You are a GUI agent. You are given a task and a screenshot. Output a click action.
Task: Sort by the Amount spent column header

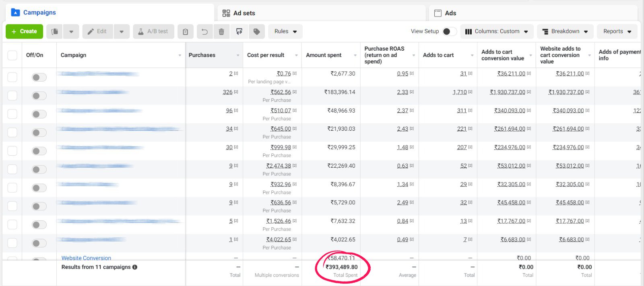(324, 55)
